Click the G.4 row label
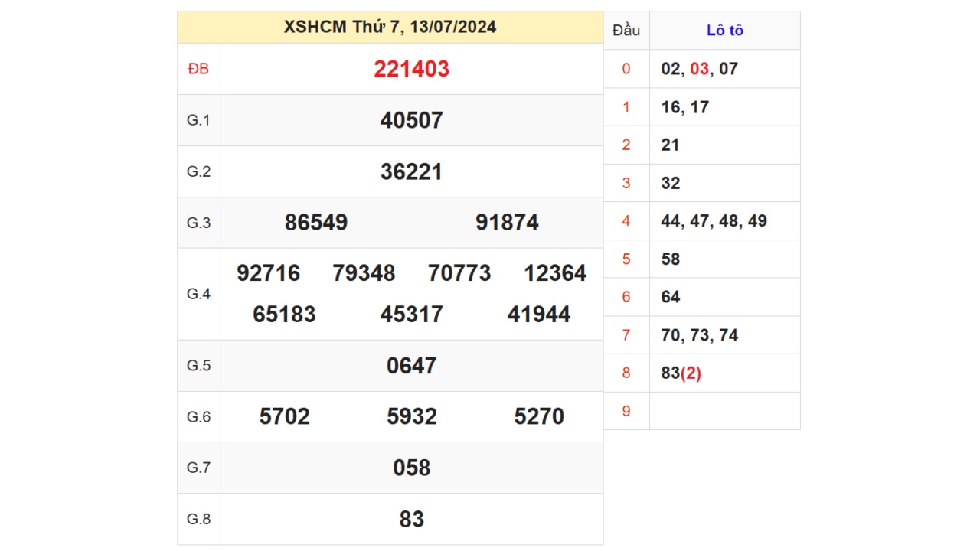 coord(198,294)
